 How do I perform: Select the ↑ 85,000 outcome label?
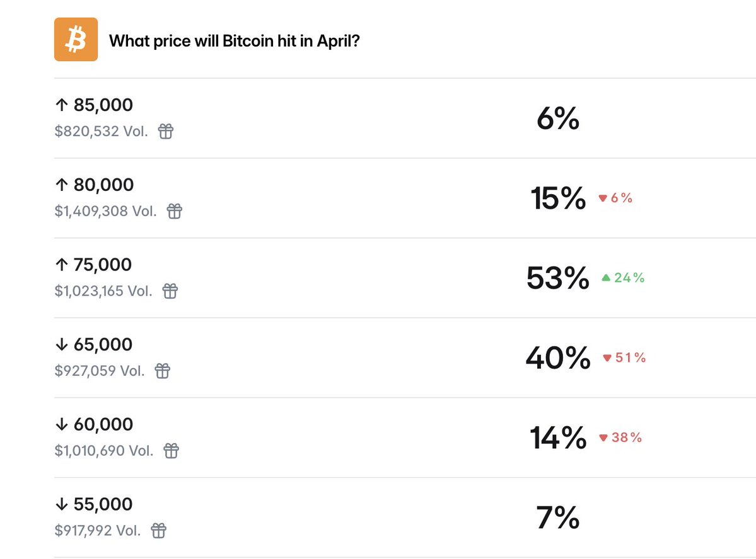coord(94,105)
